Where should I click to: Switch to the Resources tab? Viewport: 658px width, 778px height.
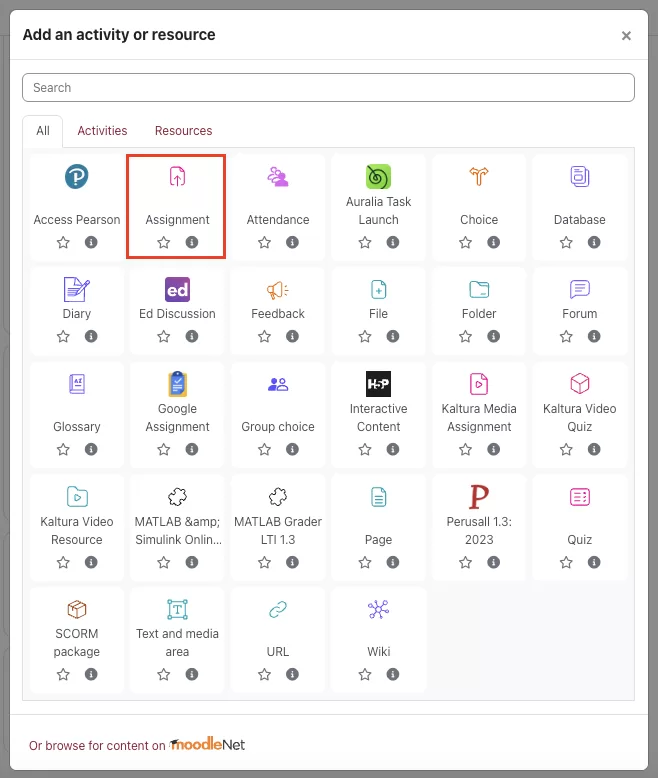click(183, 131)
